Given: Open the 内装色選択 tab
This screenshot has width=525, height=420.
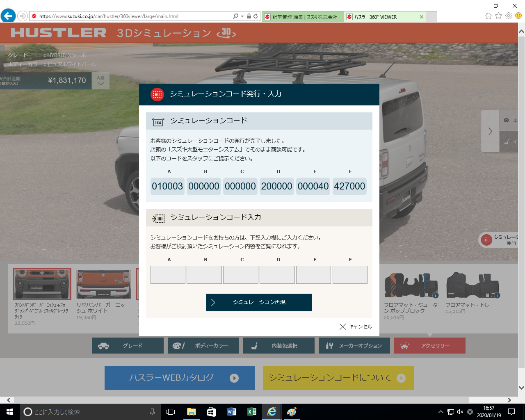Looking at the screenshot, I should coord(279,346).
